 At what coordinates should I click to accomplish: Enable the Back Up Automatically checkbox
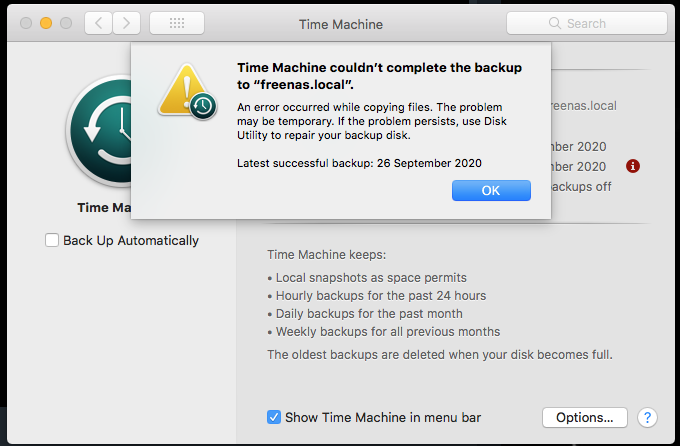52,240
